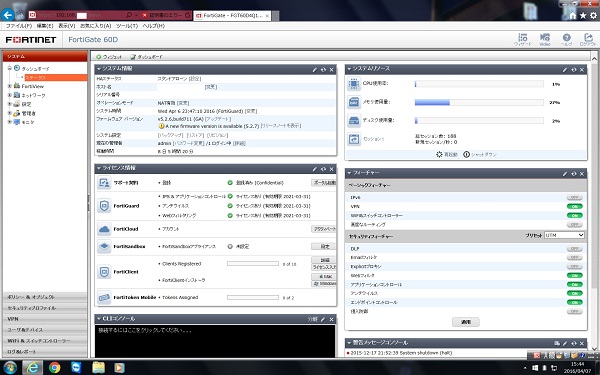Toggle the Antivirus feature switch

click(574, 293)
